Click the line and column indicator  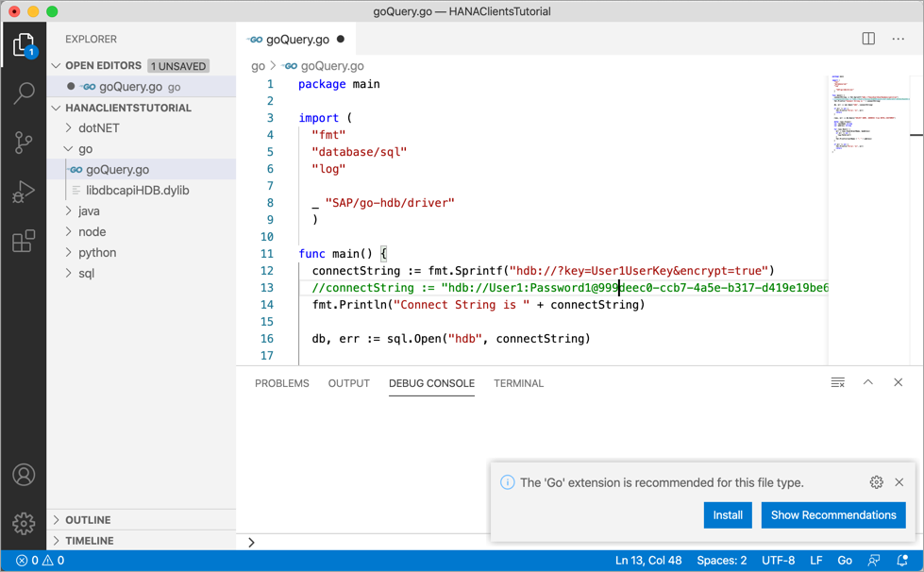coord(648,561)
